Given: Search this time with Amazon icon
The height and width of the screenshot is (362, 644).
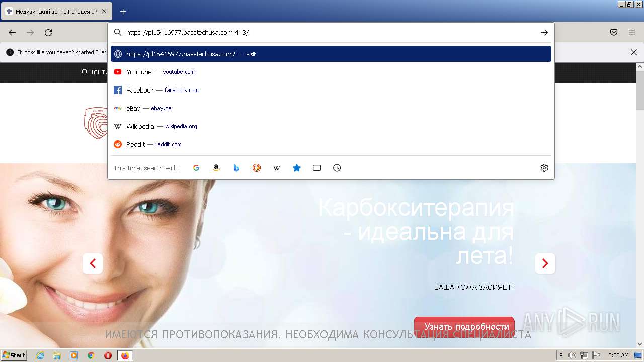Looking at the screenshot, I should click(216, 168).
